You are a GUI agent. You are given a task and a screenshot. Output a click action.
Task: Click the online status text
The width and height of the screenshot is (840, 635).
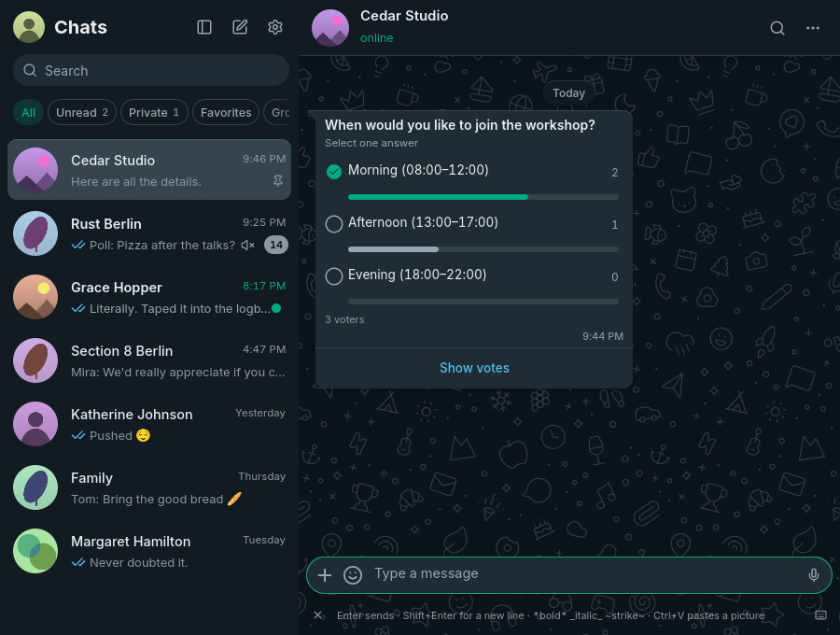pos(377,38)
